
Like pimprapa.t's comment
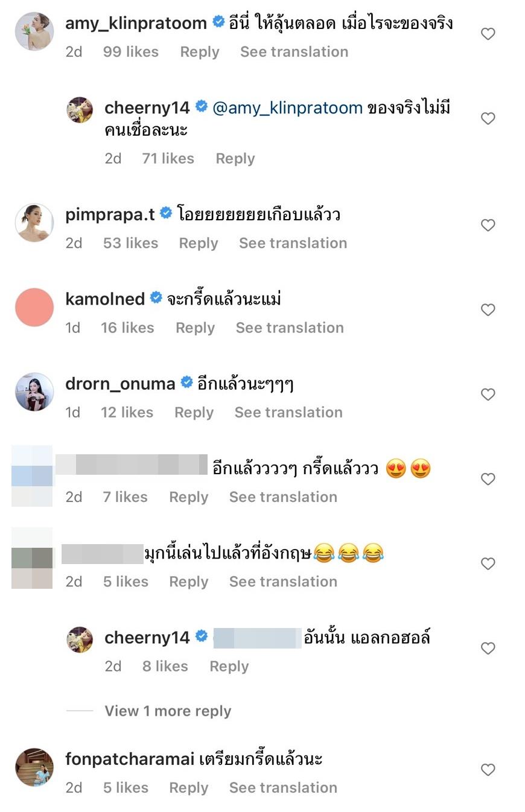click(x=488, y=226)
